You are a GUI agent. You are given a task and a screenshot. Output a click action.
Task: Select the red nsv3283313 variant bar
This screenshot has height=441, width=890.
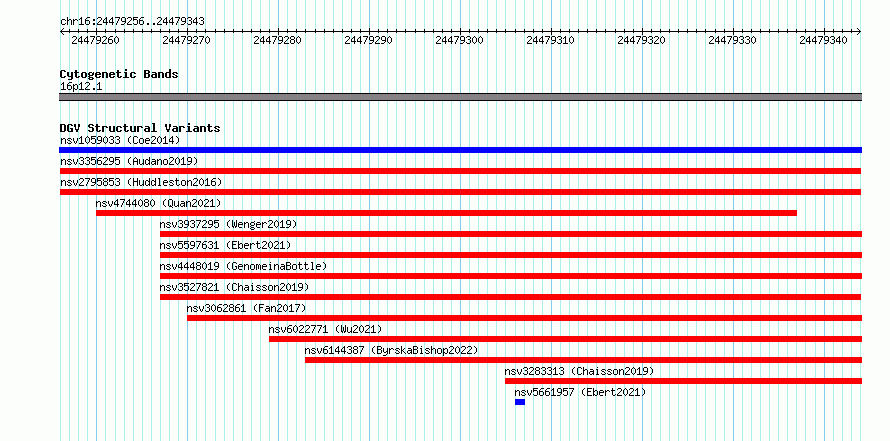683,381
